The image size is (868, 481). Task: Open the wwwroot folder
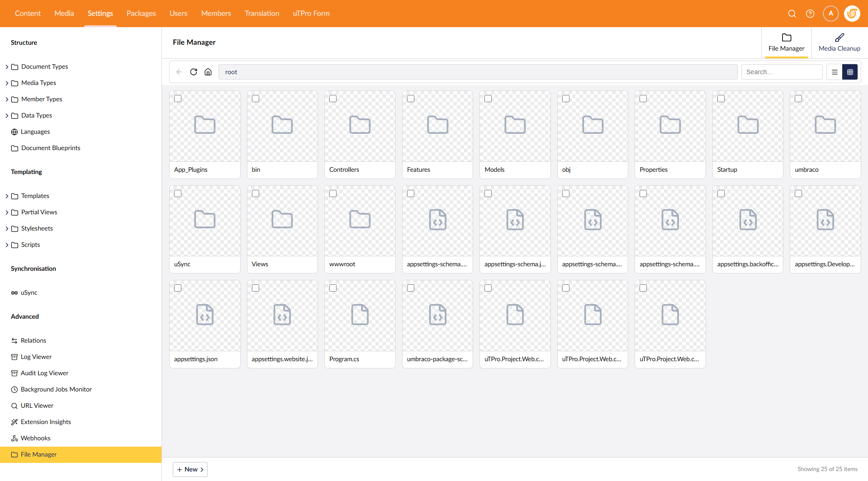click(x=360, y=229)
